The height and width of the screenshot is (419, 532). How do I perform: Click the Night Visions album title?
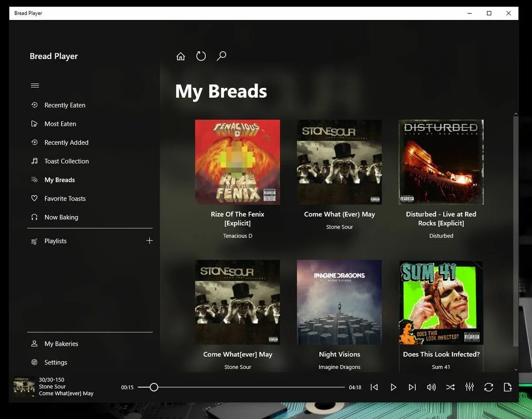click(340, 354)
